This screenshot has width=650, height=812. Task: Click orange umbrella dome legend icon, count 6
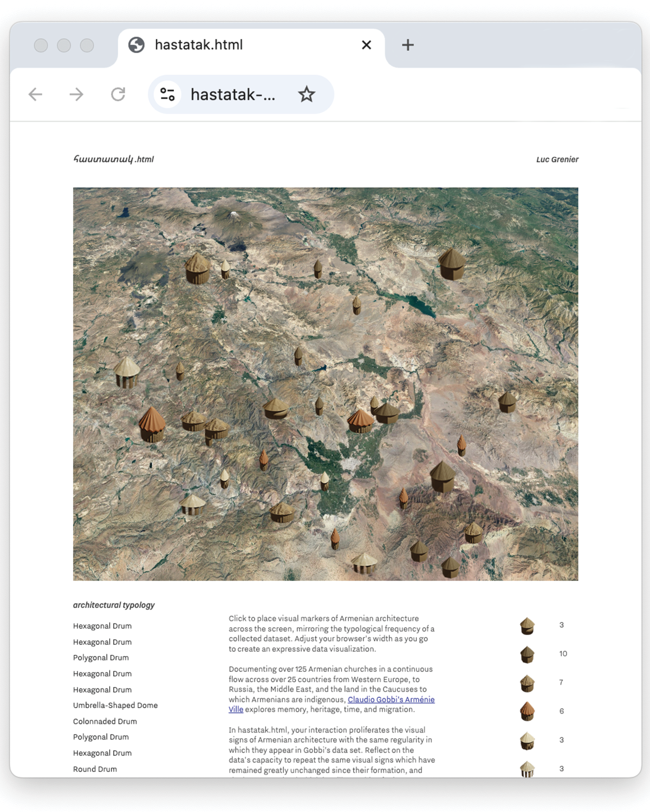[x=527, y=711]
